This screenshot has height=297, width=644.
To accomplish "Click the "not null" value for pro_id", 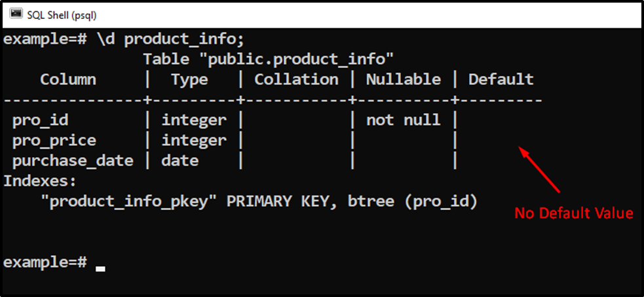I will [404, 120].
